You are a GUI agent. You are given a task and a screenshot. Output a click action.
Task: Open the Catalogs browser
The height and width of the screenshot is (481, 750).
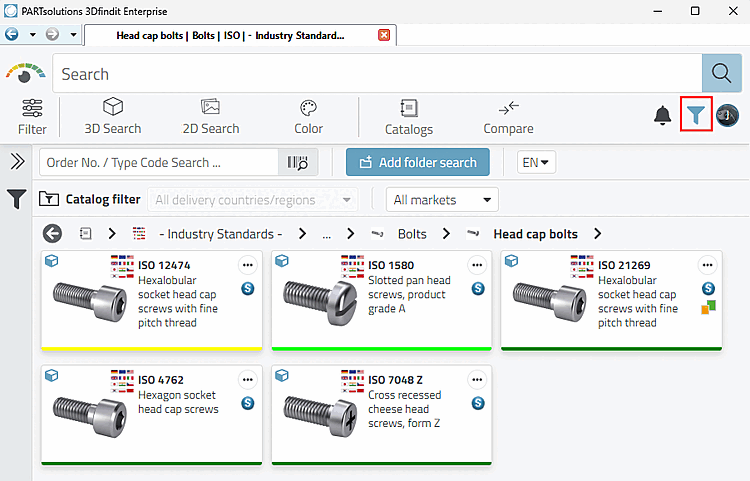point(408,116)
